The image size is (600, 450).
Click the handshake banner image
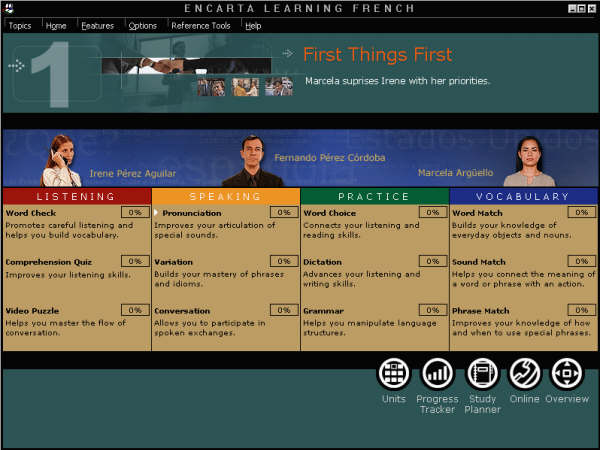[x=187, y=65]
